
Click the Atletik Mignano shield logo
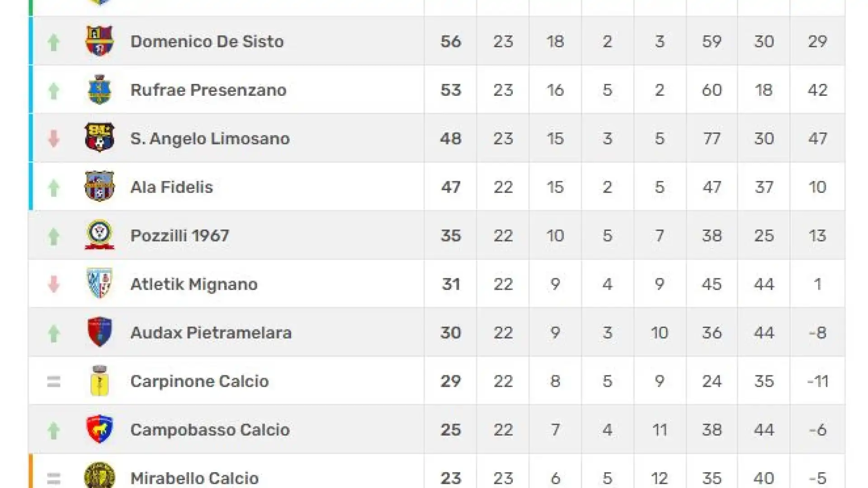point(99,283)
